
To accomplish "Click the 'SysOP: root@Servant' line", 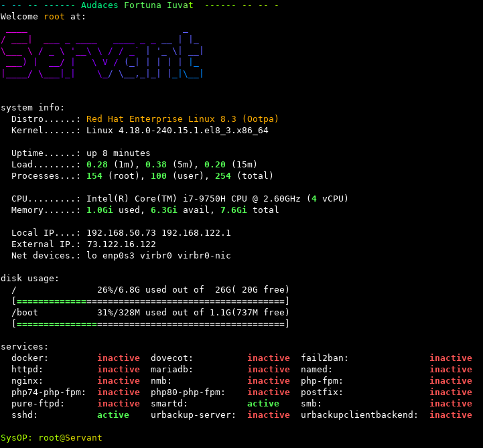I will (x=51, y=438).
